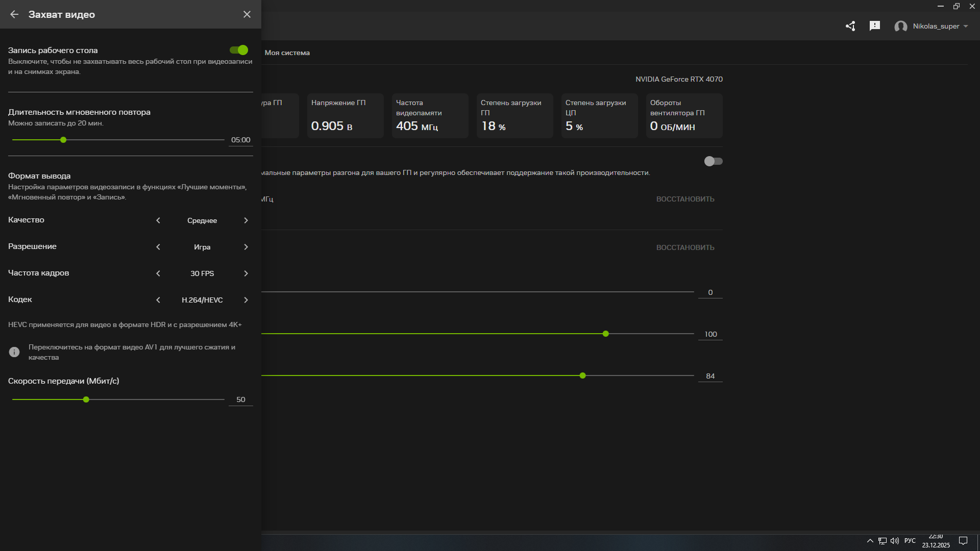Close the Захват видео panel
This screenshot has width=980, height=551.
point(247,14)
